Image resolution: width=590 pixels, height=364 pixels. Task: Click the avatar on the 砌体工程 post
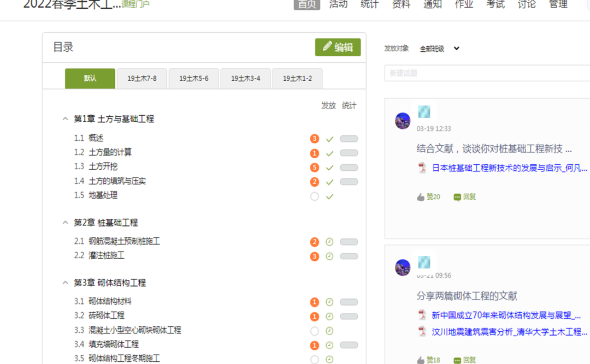tap(403, 267)
